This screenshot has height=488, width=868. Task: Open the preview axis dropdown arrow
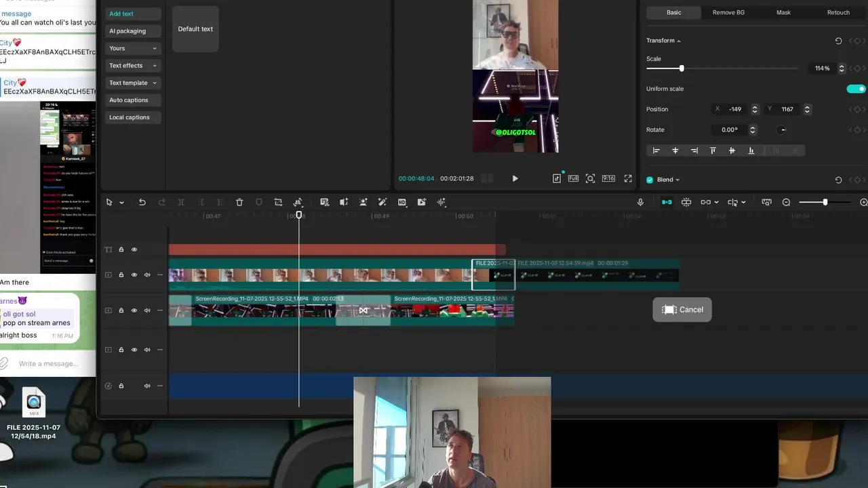point(743,202)
